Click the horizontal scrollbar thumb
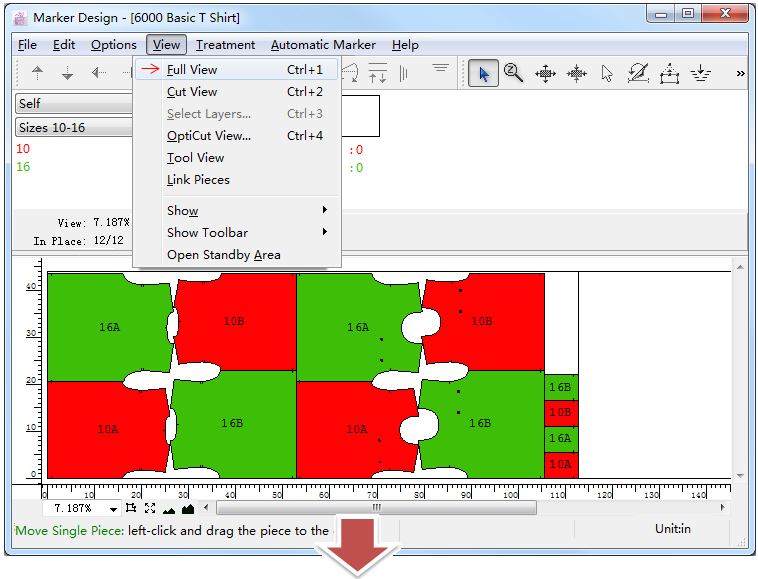Screen dimensions: 758x579 [x=377, y=508]
